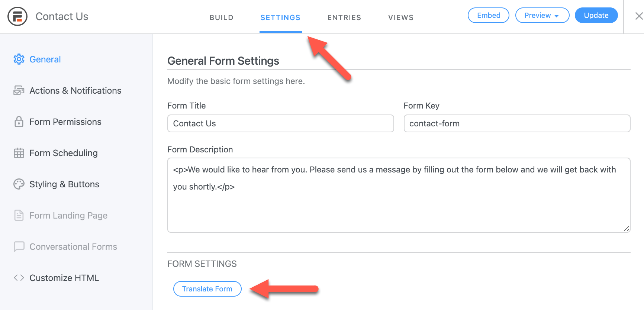Select the Actions & Notifications icon
Image resolution: width=644 pixels, height=310 pixels.
tap(19, 90)
